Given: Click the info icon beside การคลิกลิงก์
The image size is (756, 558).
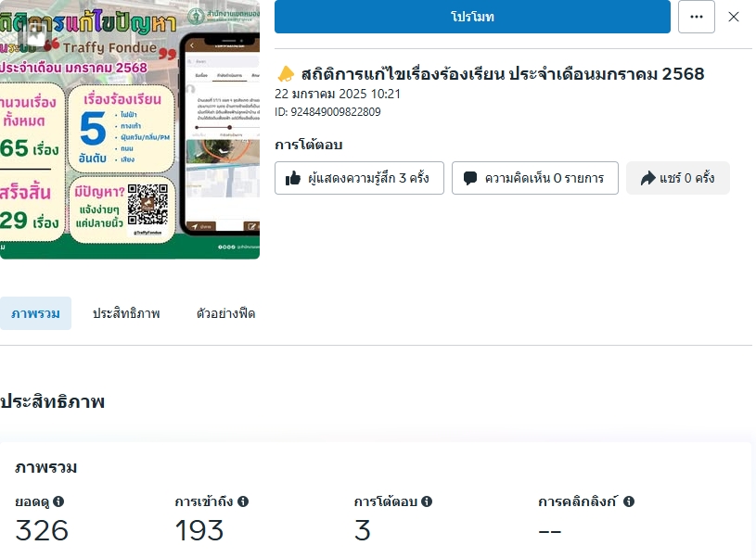Looking at the screenshot, I should (x=629, y=501).
